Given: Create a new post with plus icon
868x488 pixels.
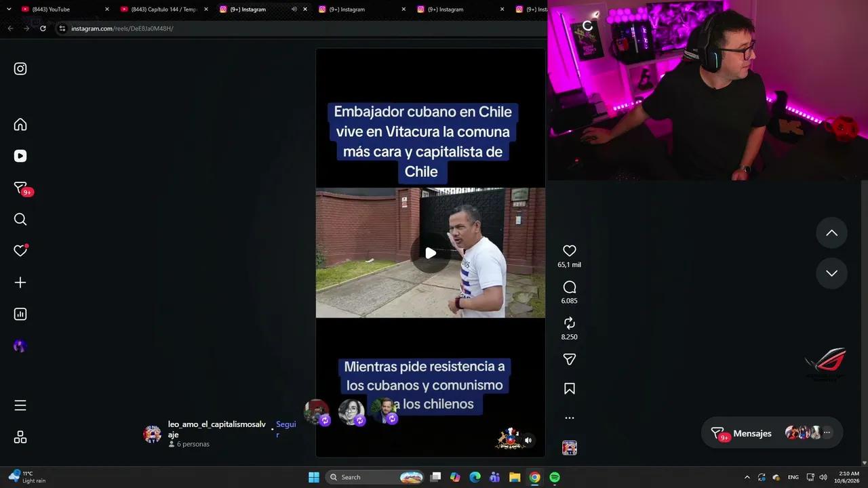Looking at the screenshot, I should 20,283.
